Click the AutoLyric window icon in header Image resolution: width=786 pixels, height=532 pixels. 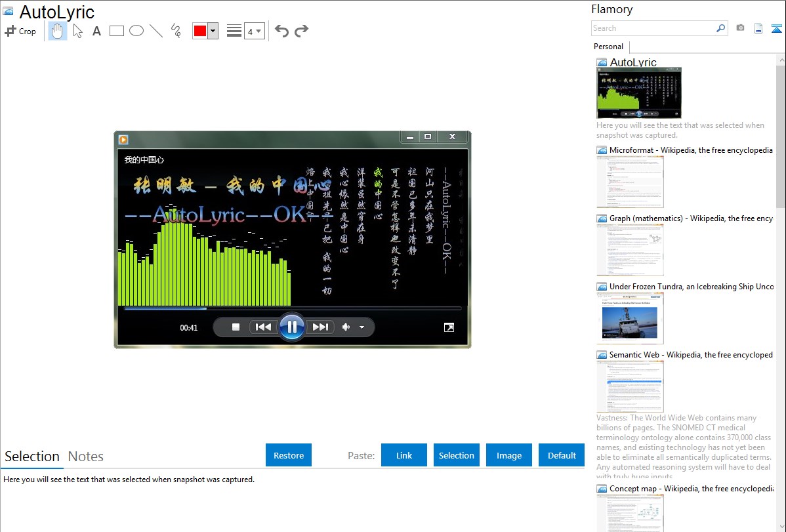(8, 11)
